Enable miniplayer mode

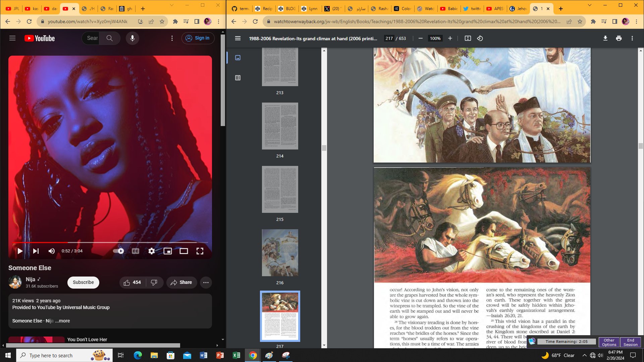pyautogui.click(x=168, y=251)
